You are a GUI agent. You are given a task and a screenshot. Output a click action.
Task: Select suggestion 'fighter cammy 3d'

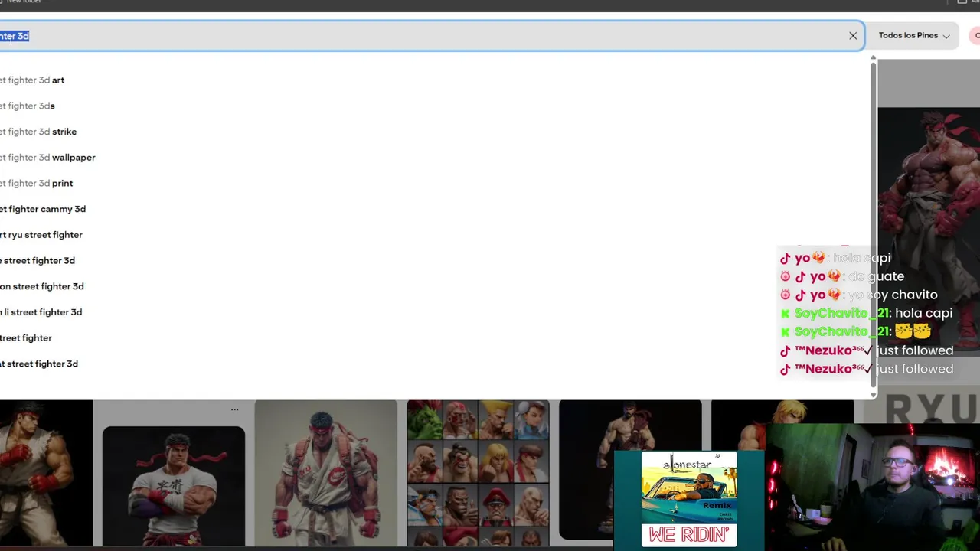point(43,209)
